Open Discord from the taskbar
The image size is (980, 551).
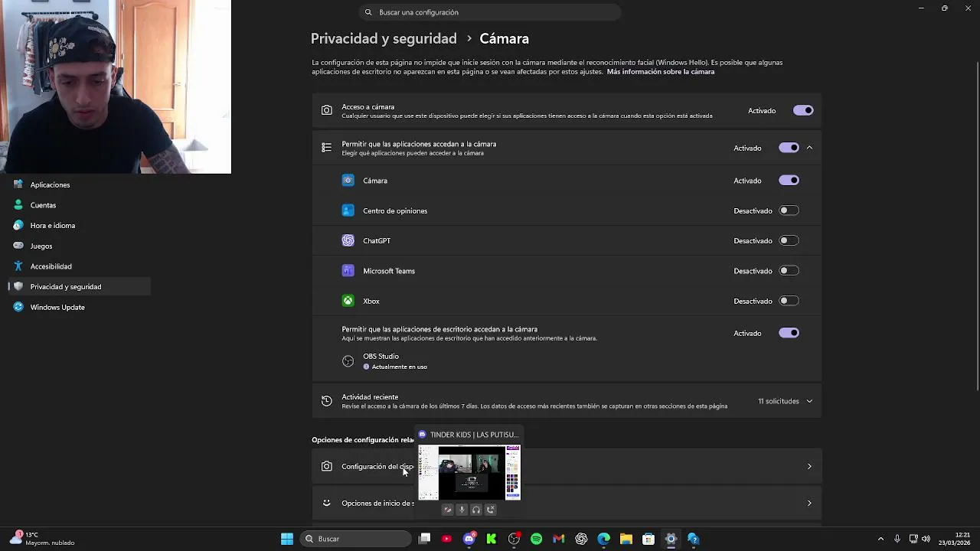coord(469,539)
